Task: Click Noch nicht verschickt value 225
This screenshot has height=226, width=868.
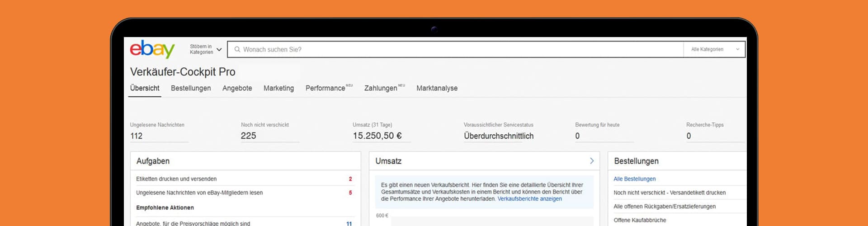Action: click(x=249, y=136)
